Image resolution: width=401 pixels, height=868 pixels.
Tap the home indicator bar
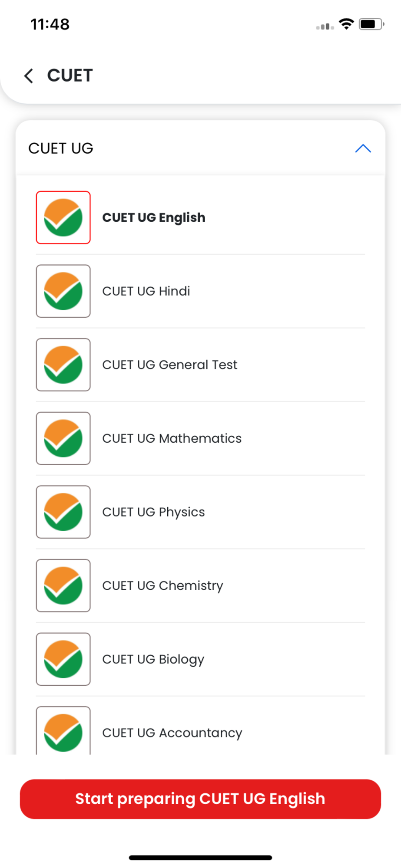coord(200,858)
